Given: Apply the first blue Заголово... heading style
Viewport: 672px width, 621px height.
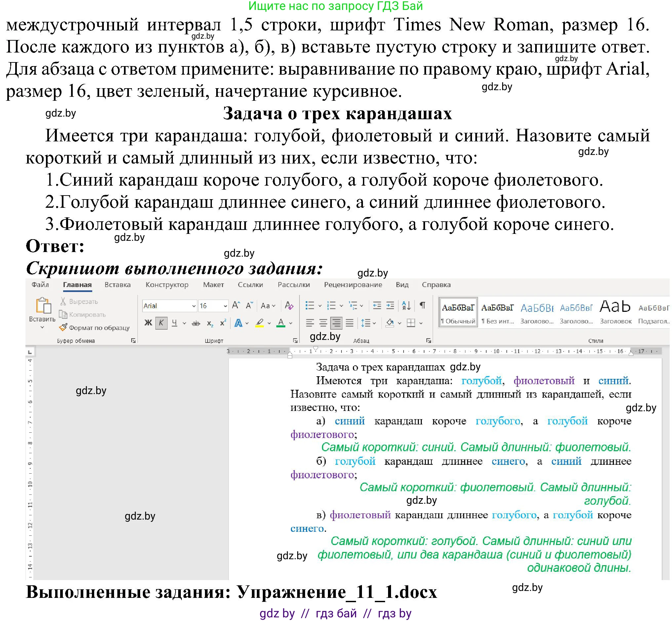Looking at the screenshot, I should (537, 312).
